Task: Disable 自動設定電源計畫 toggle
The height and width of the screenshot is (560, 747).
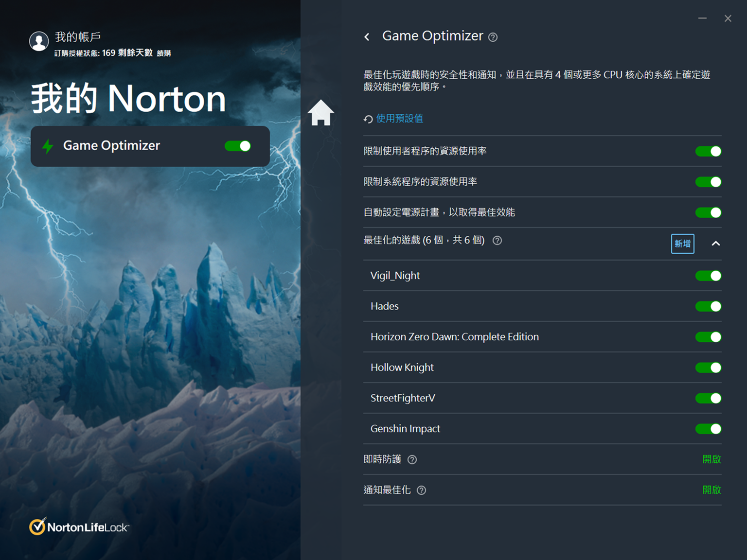Action: pos(708,212)
